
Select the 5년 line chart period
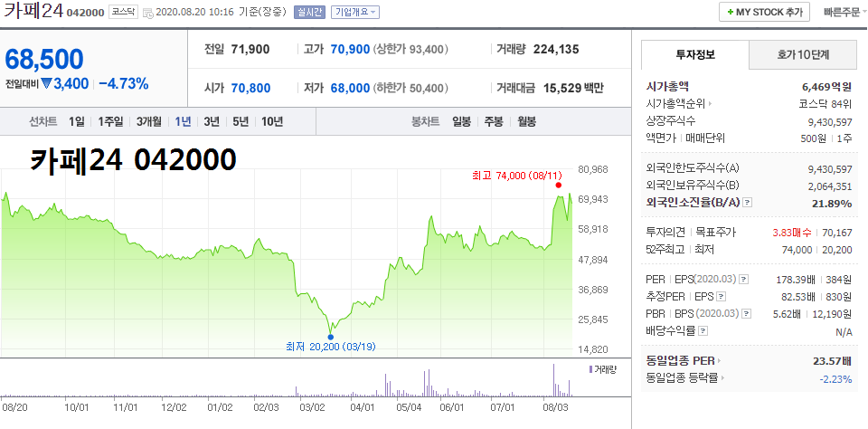pos(241,121)
